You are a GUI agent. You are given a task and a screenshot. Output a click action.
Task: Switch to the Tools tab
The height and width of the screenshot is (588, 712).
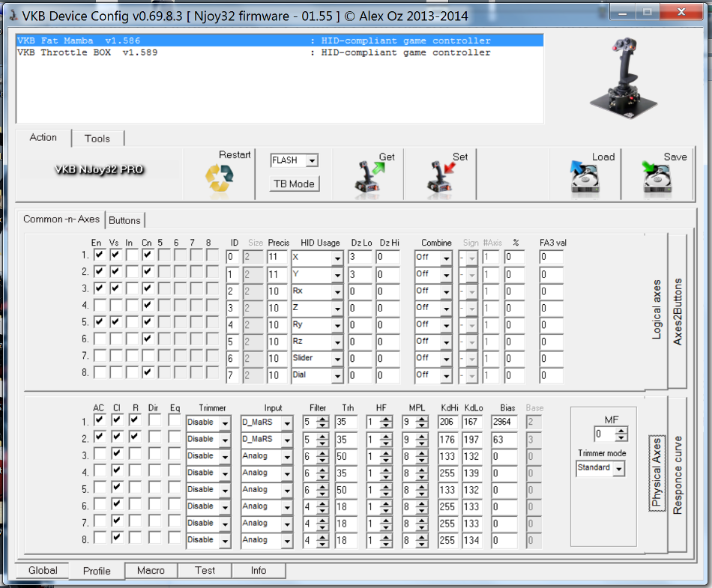97,139
